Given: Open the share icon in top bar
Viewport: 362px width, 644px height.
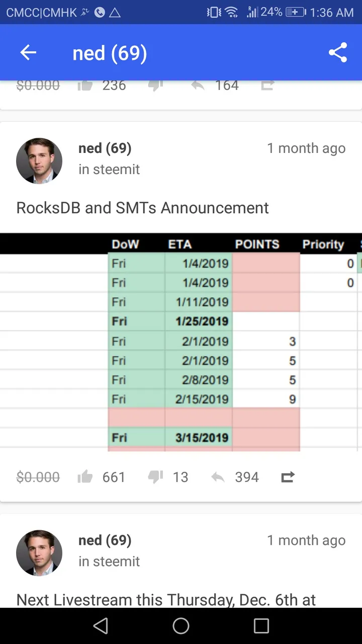Looking at the screenshot, I should click(338, 53).
